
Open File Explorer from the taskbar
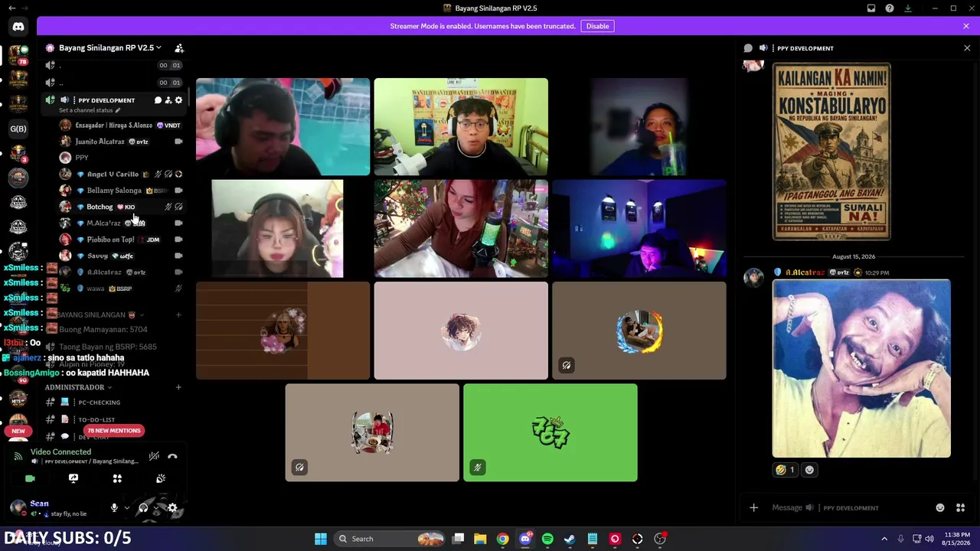480,539
